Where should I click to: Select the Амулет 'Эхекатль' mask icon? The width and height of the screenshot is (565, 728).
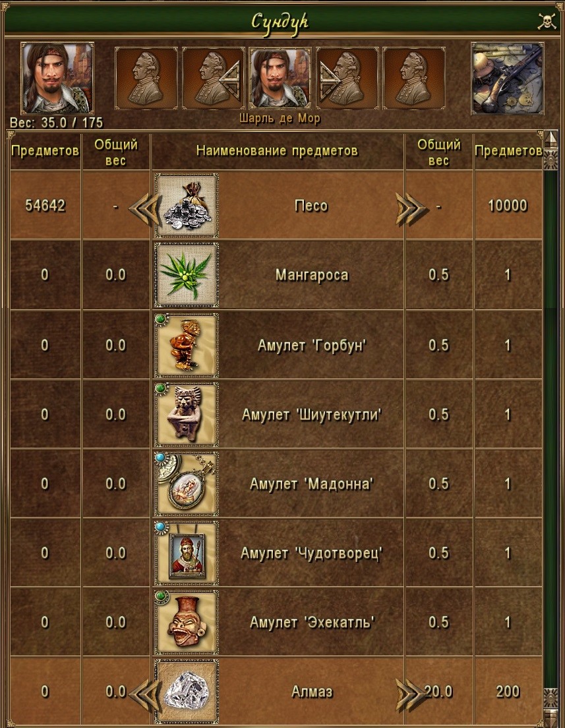187,622
